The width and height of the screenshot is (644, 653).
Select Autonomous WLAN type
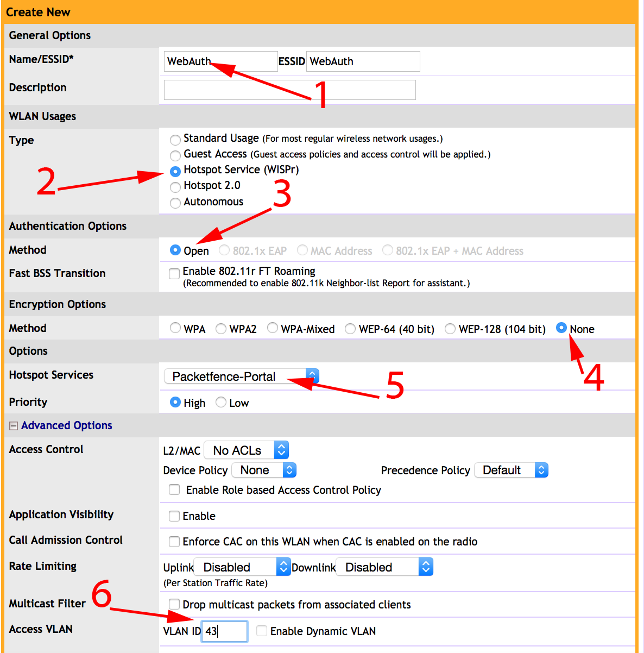coord(175,203)
